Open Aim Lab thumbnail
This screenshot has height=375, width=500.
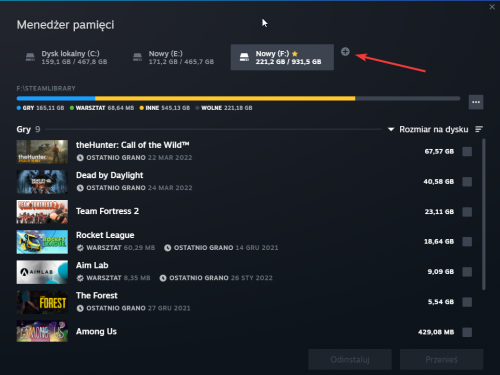pos(42,272)
